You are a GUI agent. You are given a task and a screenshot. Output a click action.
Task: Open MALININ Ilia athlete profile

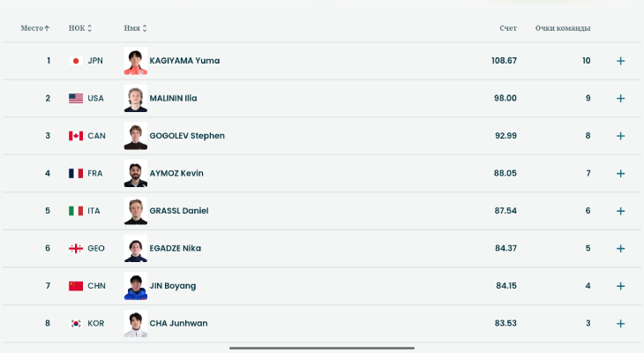173,98
